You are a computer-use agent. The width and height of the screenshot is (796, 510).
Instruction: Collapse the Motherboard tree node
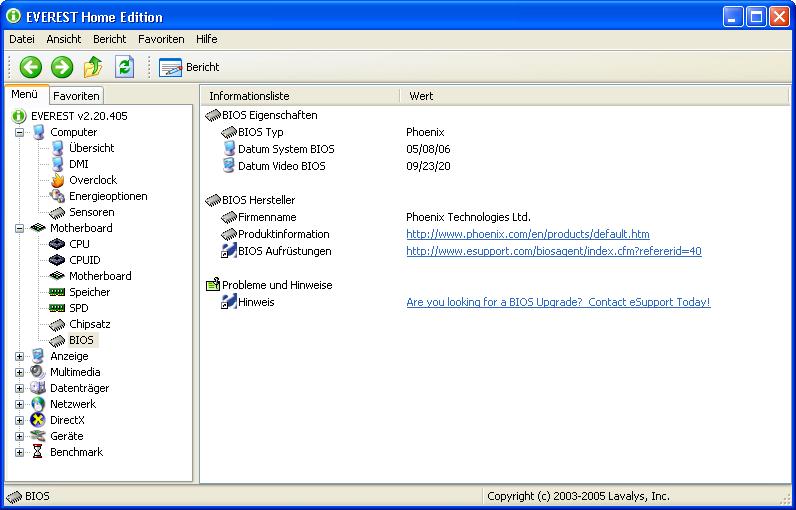coord(19,228)
